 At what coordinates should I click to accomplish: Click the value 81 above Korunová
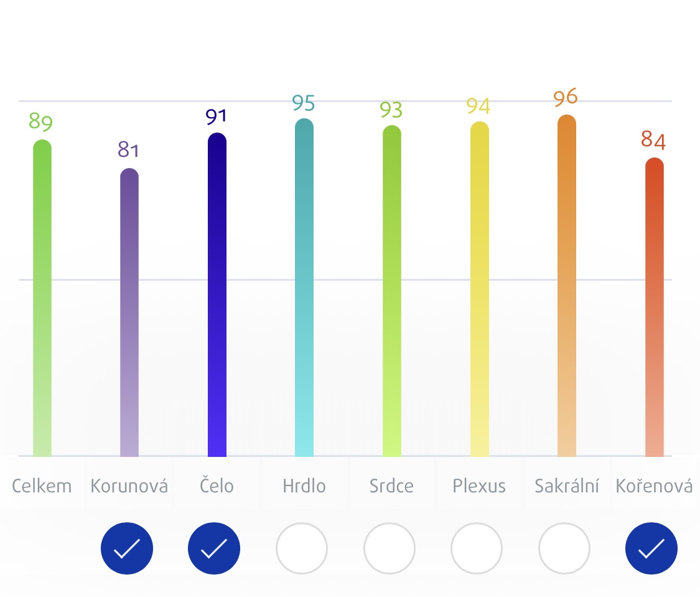click(129, 149)
